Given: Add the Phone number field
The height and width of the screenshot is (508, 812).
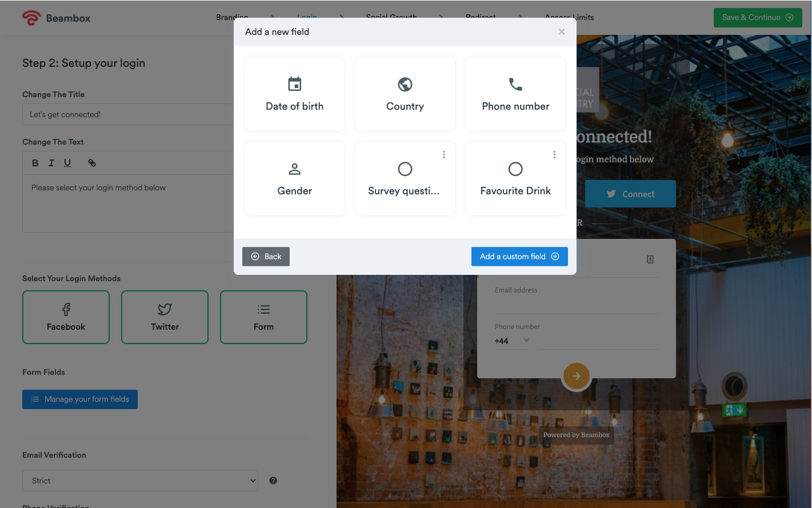Looking at the screenshot, I should (x=515, y=94).
